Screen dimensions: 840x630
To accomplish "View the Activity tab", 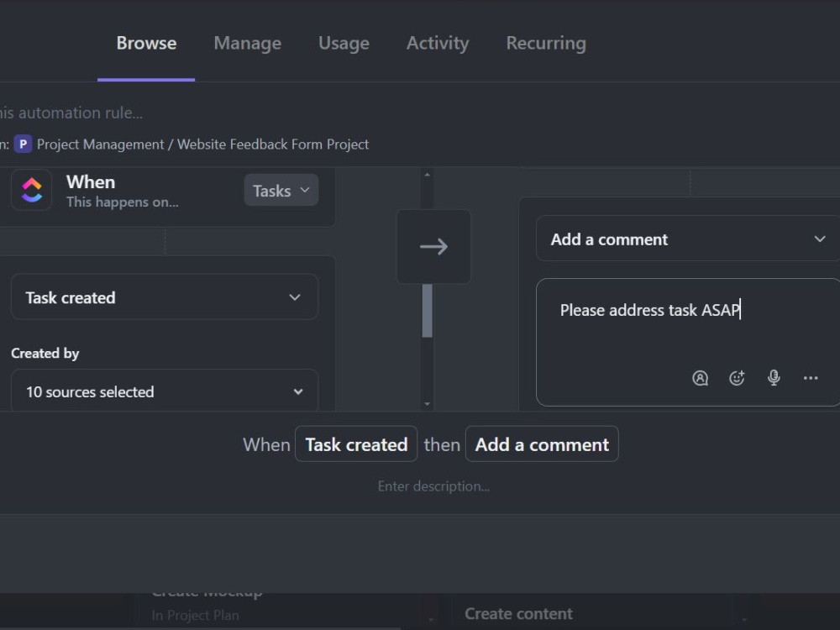I will coord(438,43).
